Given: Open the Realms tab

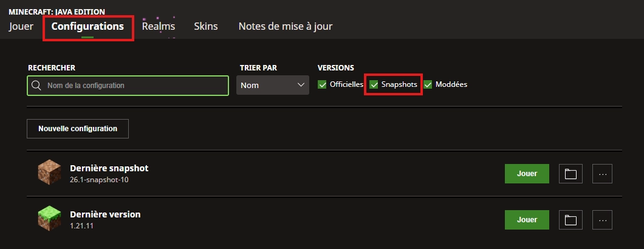Looking at the screenshot, I should [159, 26].
